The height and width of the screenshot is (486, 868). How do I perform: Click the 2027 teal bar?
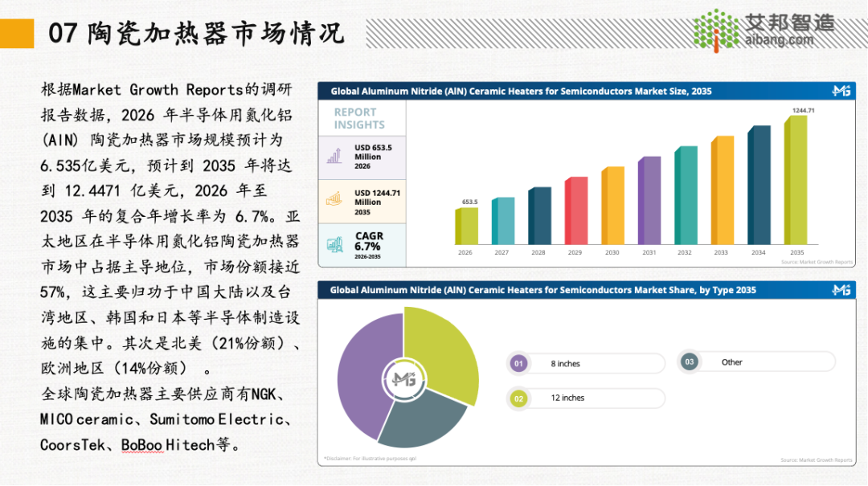click(503, 221)
